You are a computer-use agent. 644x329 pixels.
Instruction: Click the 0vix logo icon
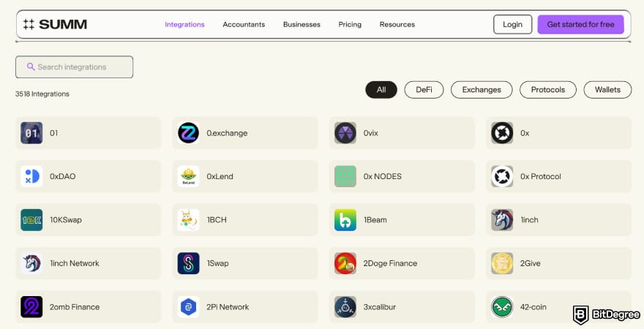(x=345, y=133)
